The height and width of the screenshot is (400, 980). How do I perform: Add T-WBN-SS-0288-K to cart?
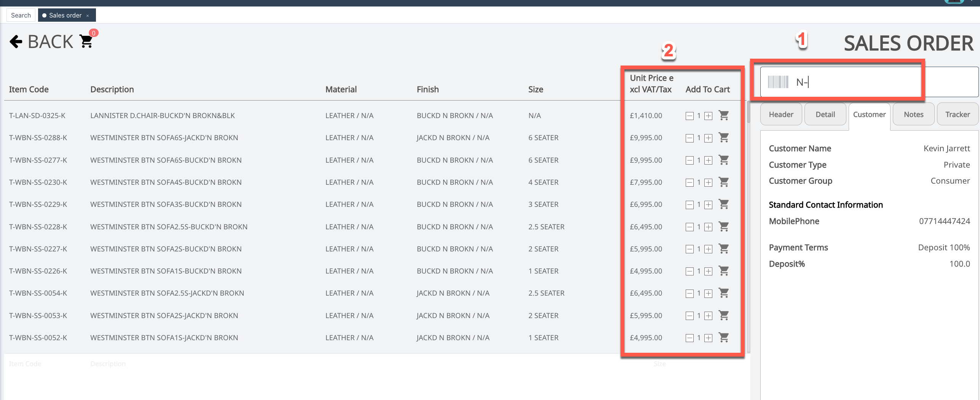[723, 138]
